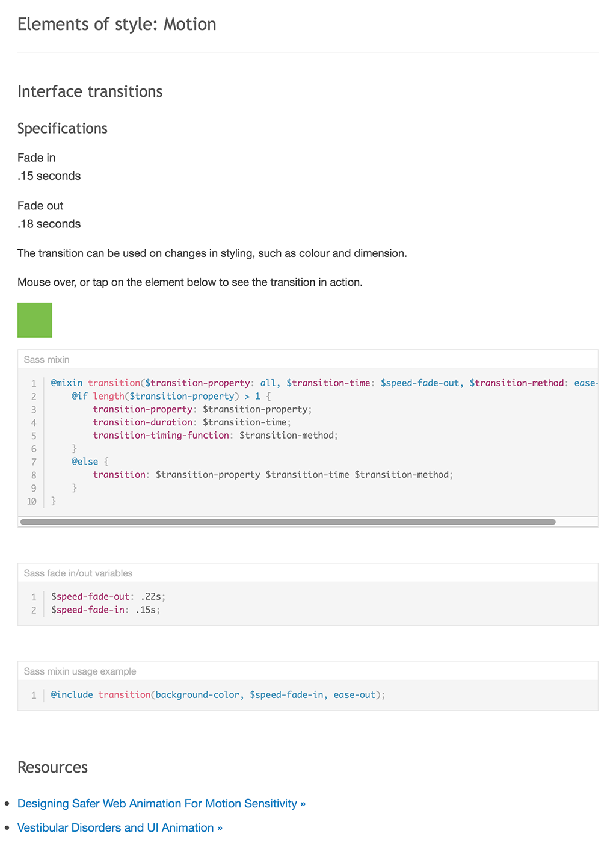Click the Sass mixin code block label
Viewport: 616px width, 849px height.
(46, 359)
